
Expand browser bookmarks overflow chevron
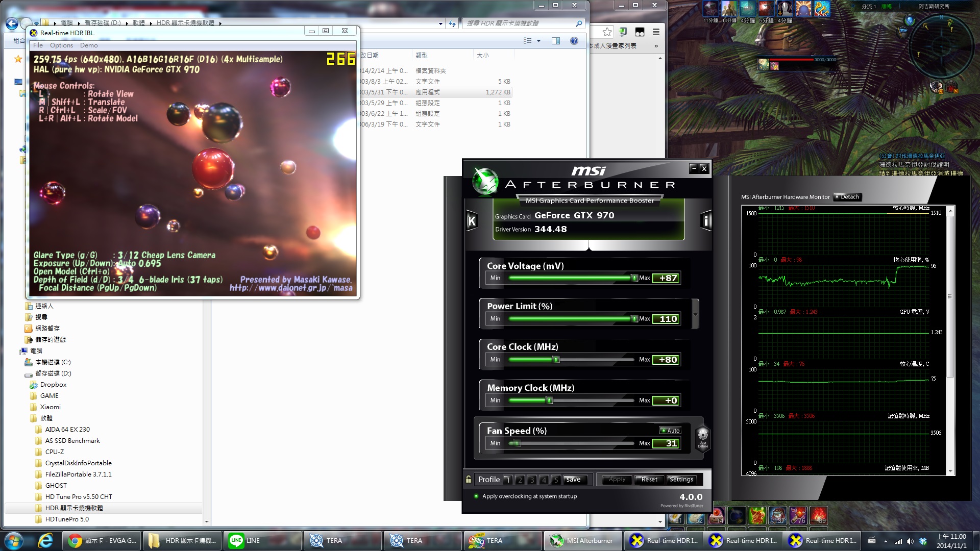point(656,46)
